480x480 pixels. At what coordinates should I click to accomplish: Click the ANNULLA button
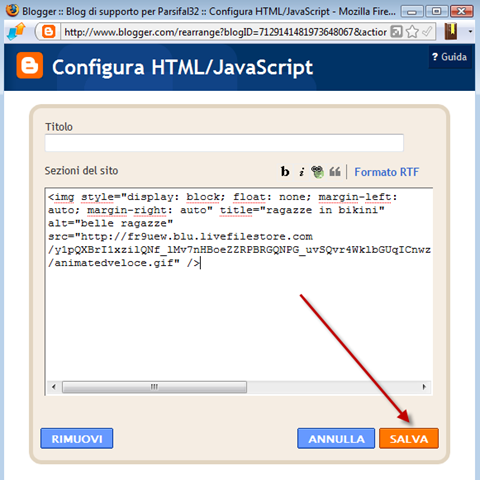[336, 438]
